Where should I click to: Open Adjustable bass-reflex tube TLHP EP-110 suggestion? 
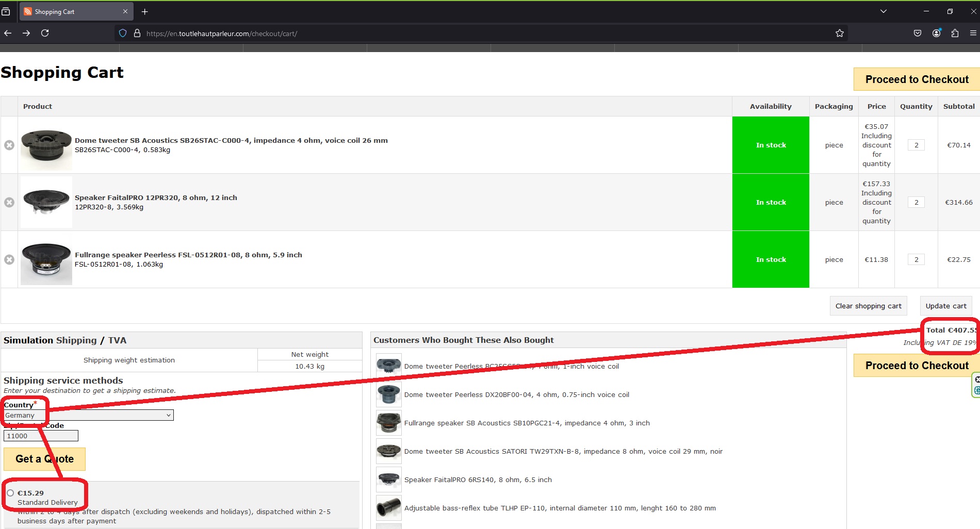point(560,508)
